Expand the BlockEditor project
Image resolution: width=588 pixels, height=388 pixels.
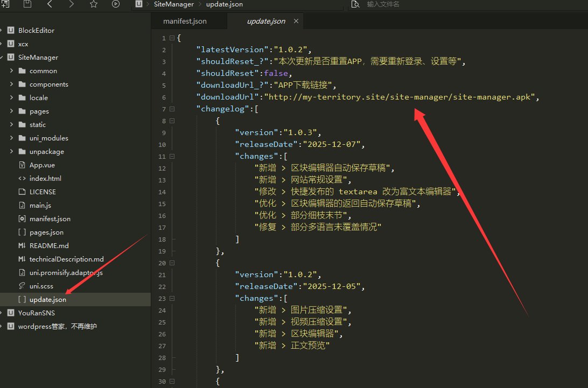(x=2, y=31)
